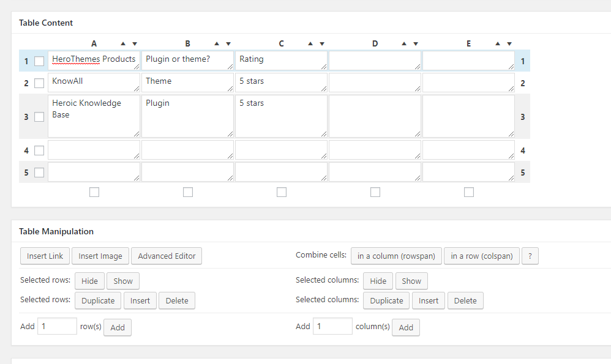Select column A checkbox below table
This screenshot has width=611, height=364.
point(94,192)
